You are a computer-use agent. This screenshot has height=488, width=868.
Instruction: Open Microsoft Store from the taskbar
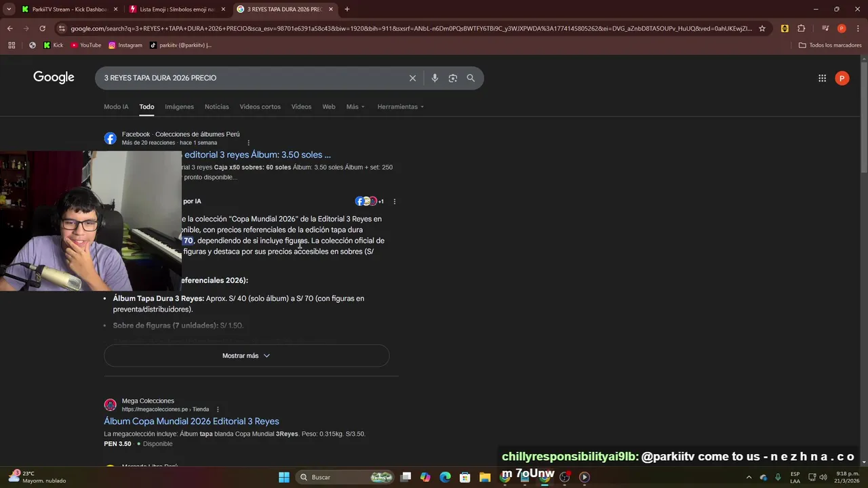pos(465,477)
